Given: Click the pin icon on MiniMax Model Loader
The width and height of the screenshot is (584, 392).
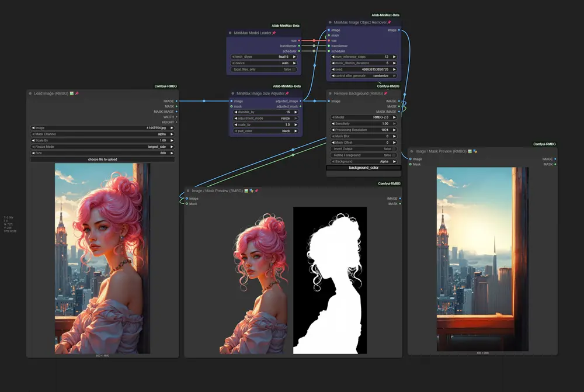Looking at the screenshot, I should point(273,33).
